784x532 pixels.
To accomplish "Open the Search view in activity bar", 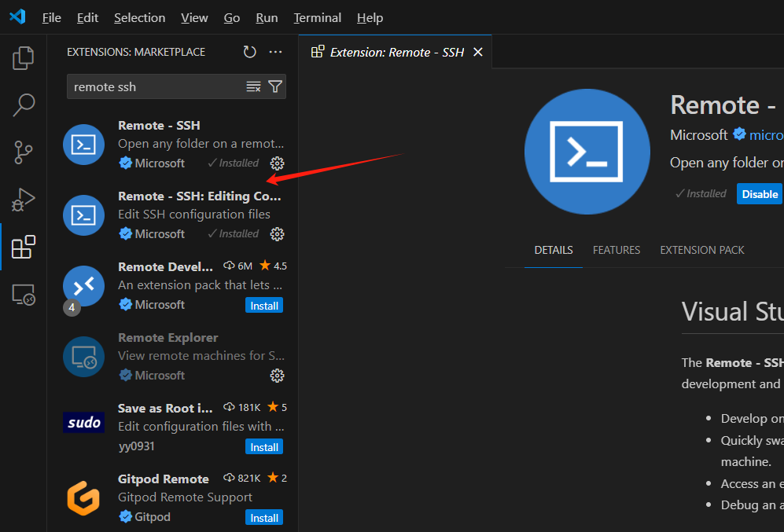I will pyautogui.click(x=24, y=105).
